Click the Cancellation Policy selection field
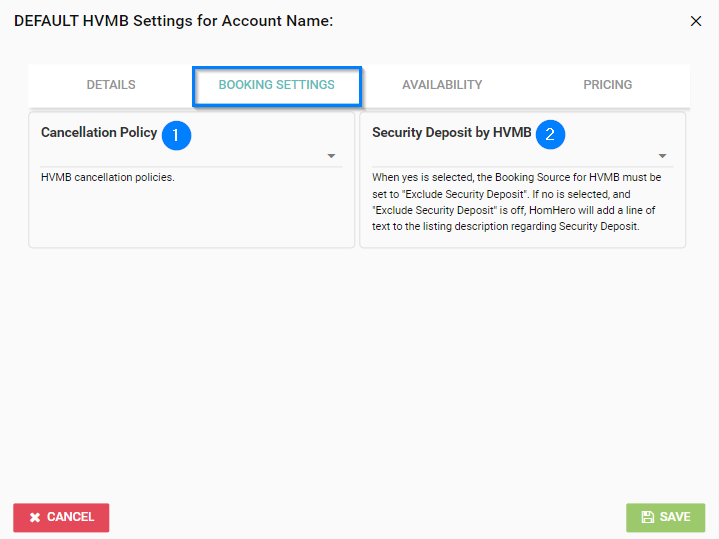This screenshot has width=719, height=539. [180, 156]
